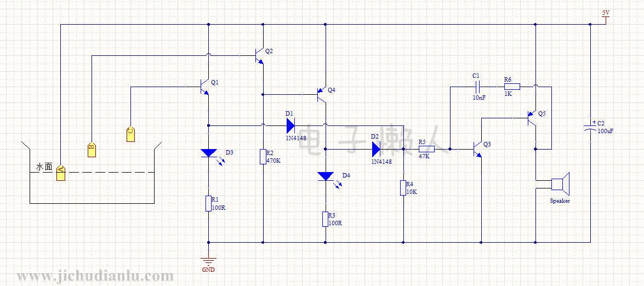
Task: Select the Q1 transistor symbol
Action: [204, 87]
